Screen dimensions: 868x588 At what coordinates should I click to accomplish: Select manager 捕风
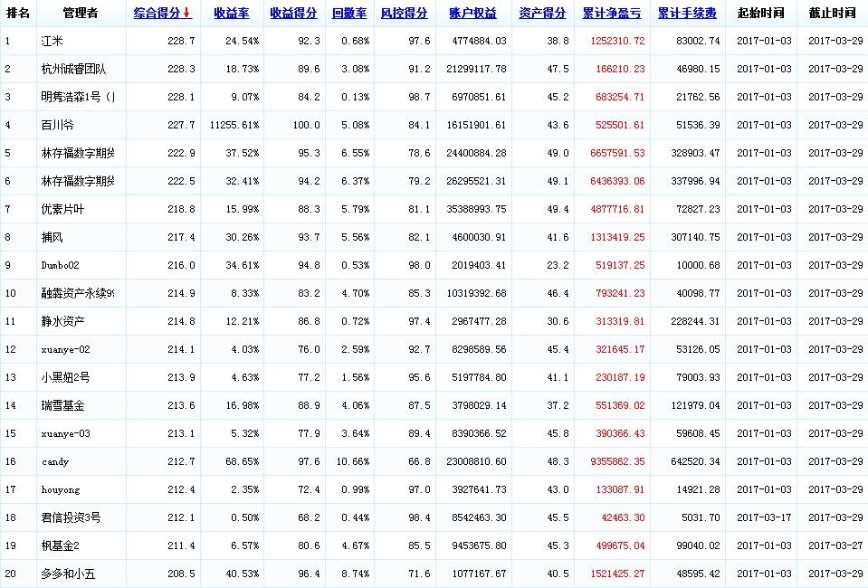click(52, 237)
